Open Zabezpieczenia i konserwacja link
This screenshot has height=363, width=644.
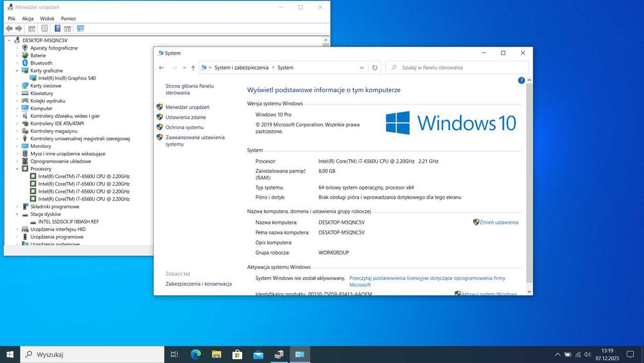pos(198,284)
